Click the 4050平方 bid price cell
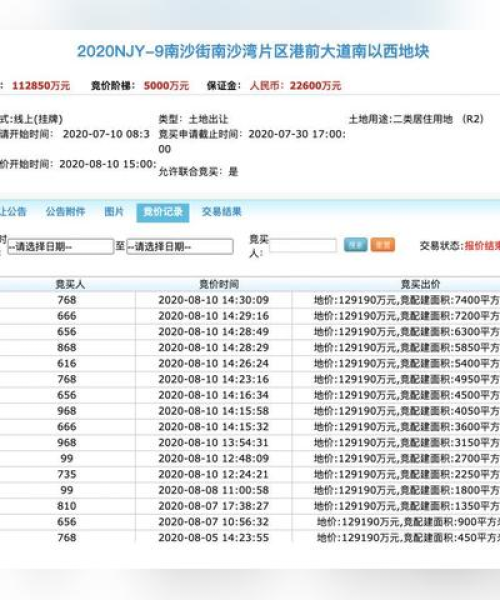The width and height of the screenshot is (500, 600). click(407, 411)
